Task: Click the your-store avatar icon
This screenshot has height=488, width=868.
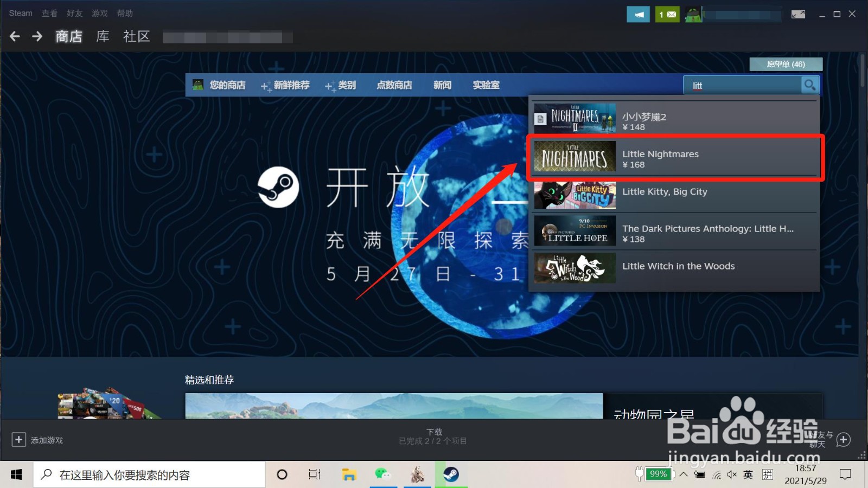Action: 198,85
